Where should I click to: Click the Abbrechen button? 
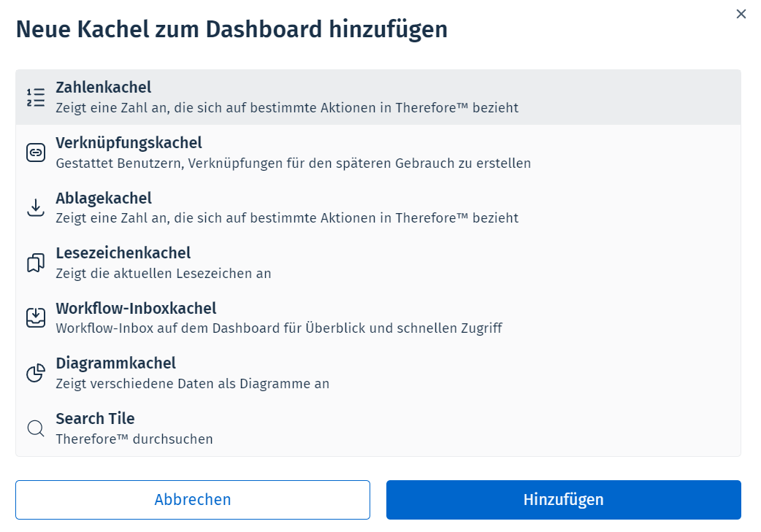coord(193,499)
